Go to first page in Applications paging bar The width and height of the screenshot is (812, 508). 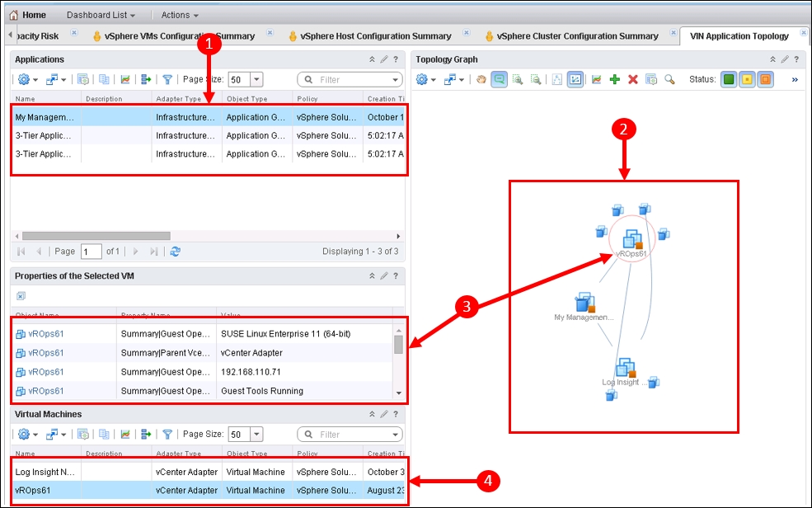(x=21, y=252)
